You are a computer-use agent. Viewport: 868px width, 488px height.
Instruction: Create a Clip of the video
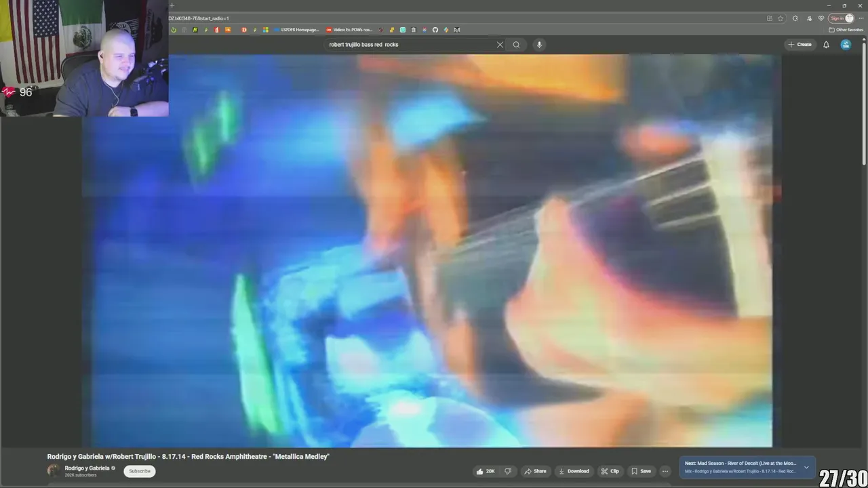coord(610,471)
